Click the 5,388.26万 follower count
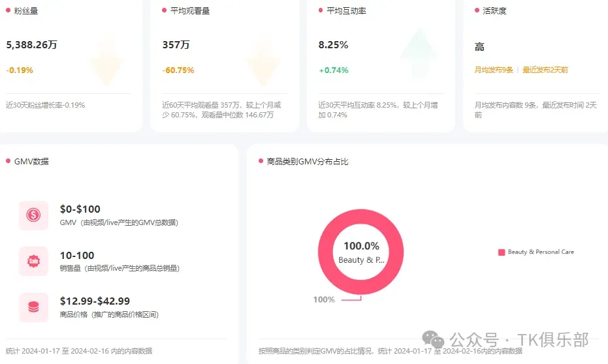The width and height of the screenshot is (608, 364). point(32,45)
